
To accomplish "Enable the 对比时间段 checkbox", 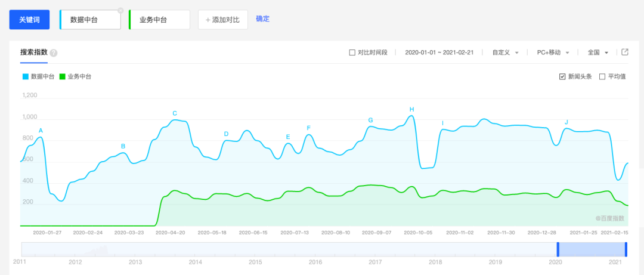I will tap(352, 52).
